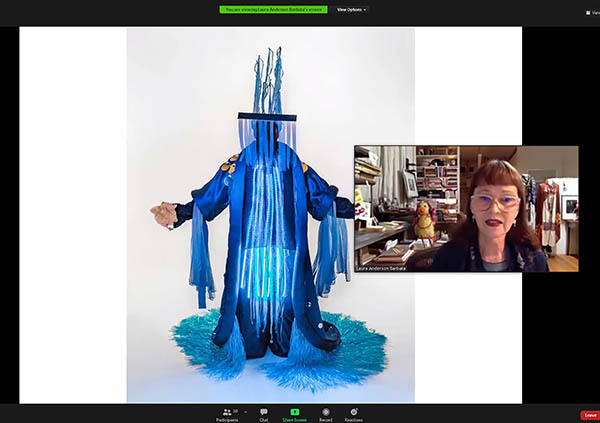Click the green screen-sharing notification banner

(275, 9)
